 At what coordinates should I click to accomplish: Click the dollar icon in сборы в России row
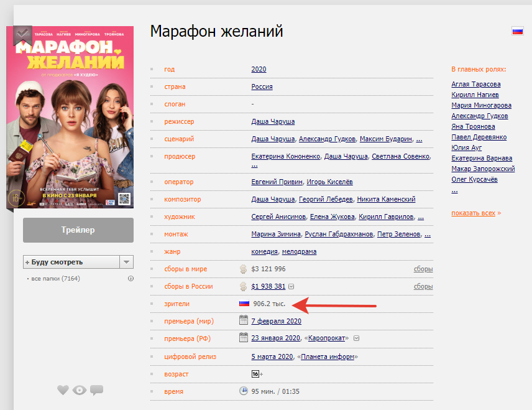(243, 286)
